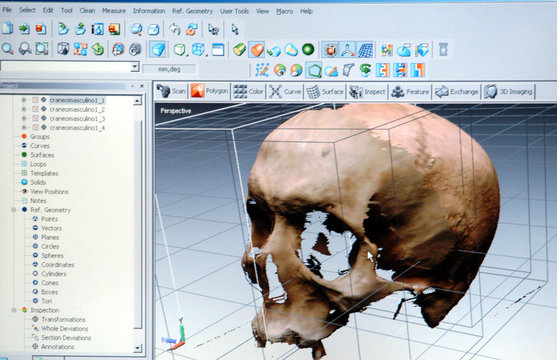Select Planes under Ref. Geometry

point(50,237)
